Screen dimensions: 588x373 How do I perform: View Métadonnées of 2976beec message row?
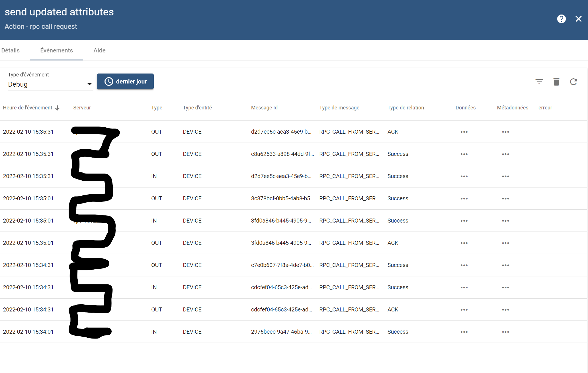pyautogui.click(x=505, y=332)
